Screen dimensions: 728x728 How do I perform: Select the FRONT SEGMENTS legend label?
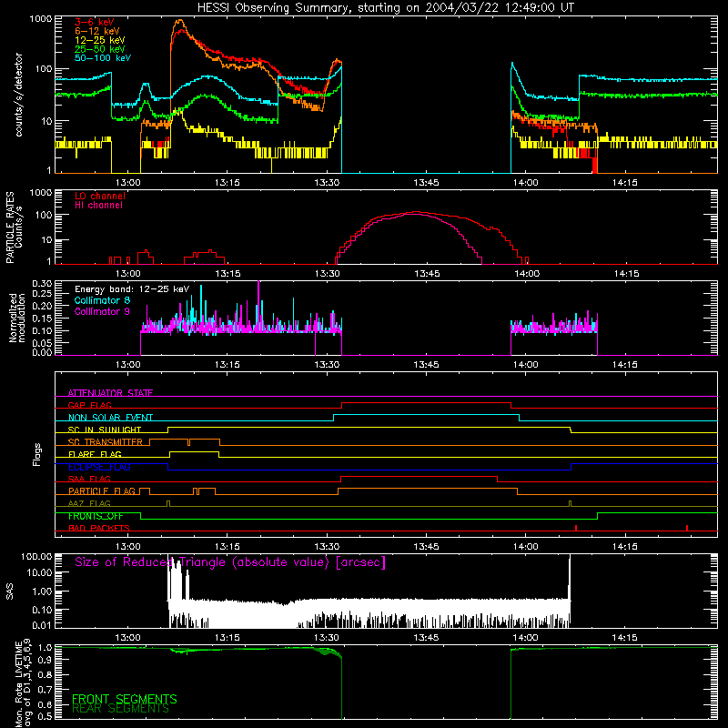click(125, 699)
